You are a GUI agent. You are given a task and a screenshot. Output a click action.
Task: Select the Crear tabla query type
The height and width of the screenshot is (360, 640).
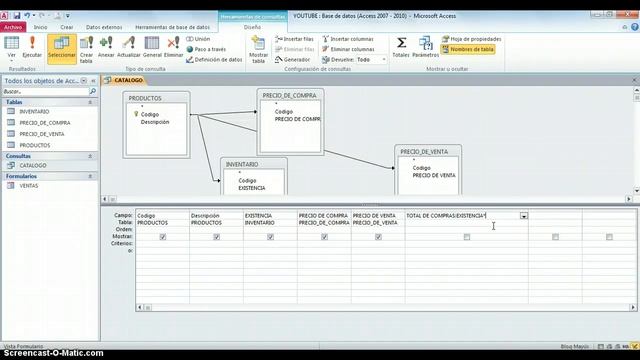tap(86, 49)
